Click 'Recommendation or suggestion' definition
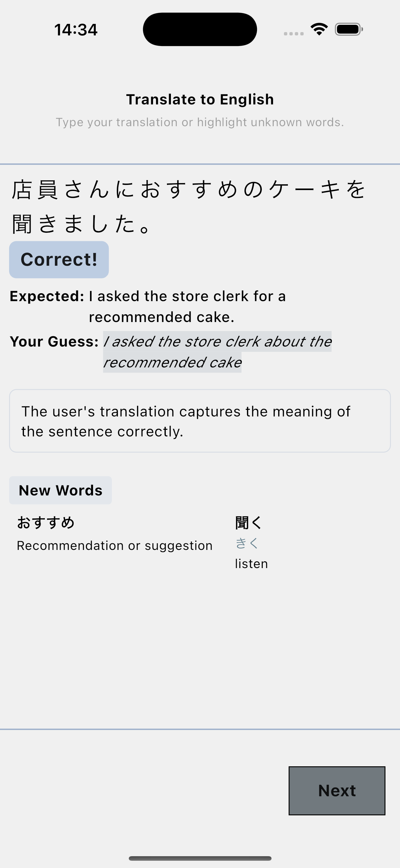This screenshot has width=400, height=868. pos(115,546)
